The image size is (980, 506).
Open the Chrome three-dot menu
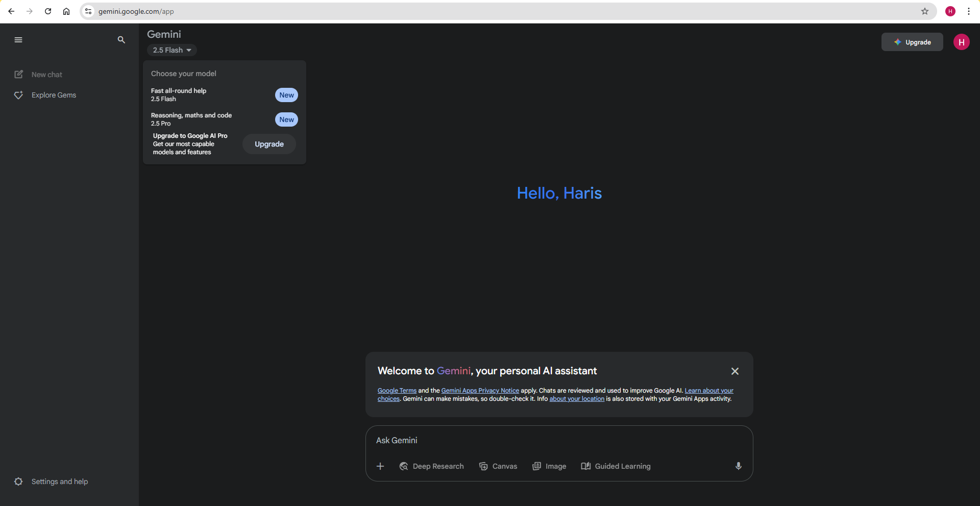point(969,11)
